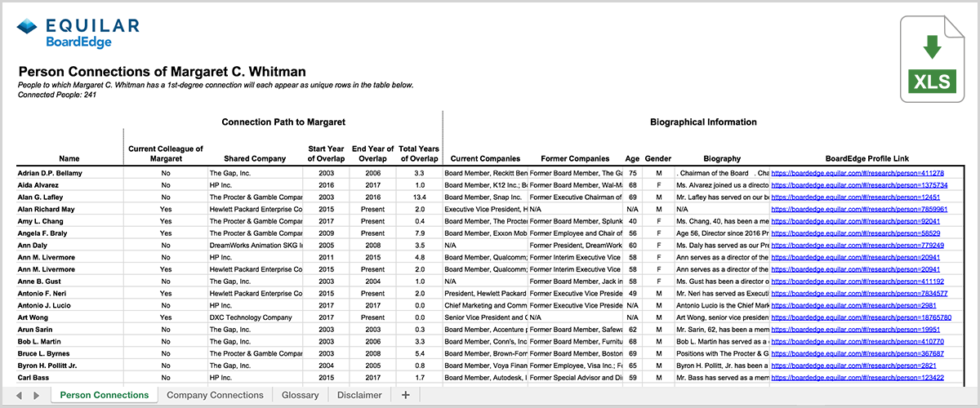Select the Former Companies column header

575,158
